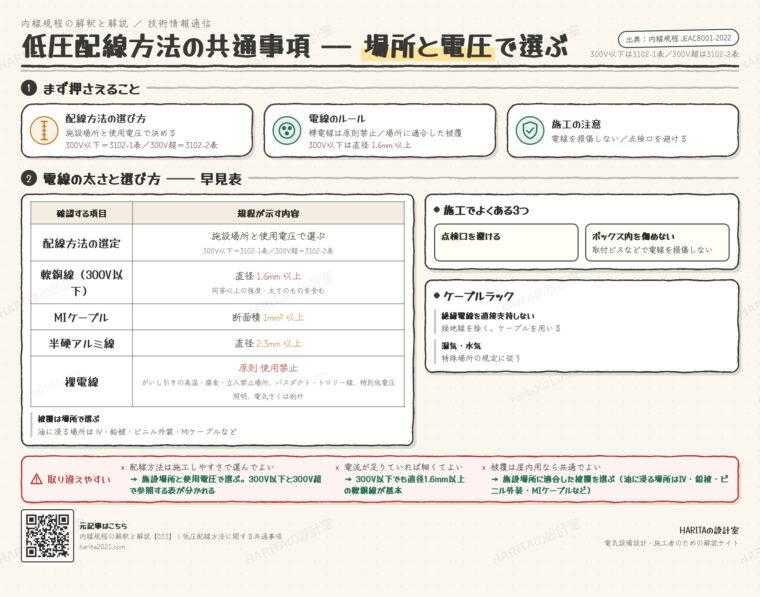Click the 油に浸る場所は IV・鉛被 note under table
The height and width of the screenshot is (597, 760).
point(137,431)
